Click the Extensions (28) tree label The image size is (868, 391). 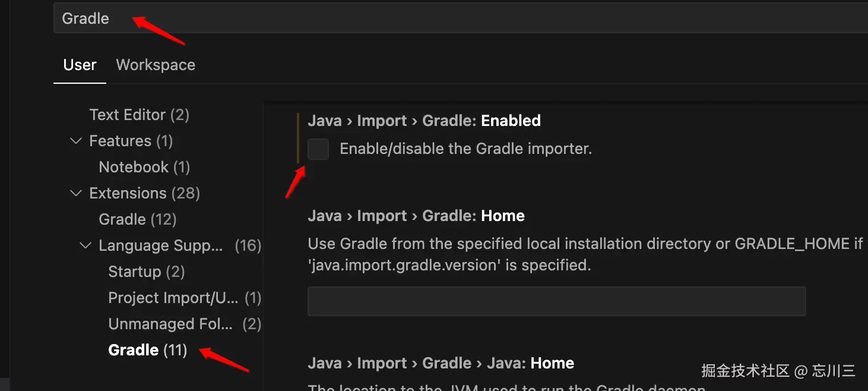click(144, 193)
